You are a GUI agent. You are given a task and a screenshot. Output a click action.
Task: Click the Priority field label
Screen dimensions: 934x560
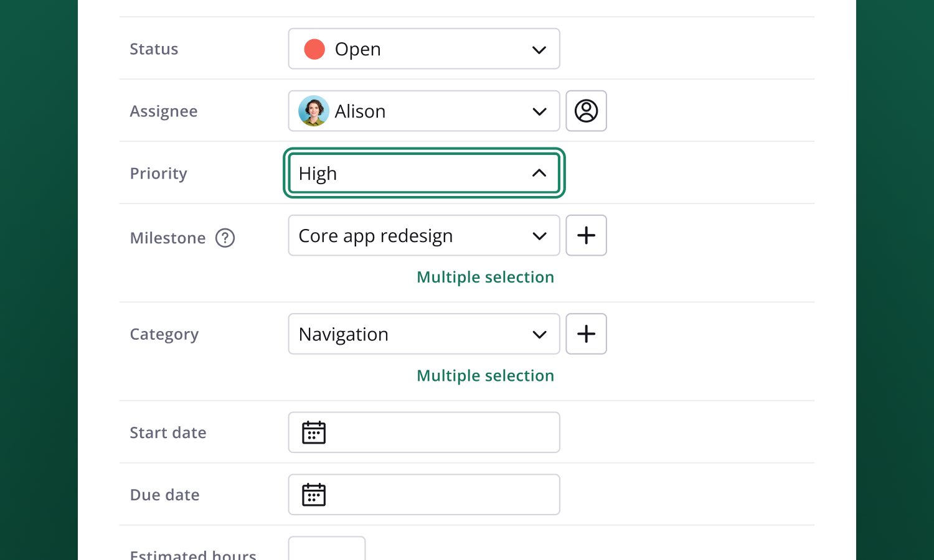158,174
